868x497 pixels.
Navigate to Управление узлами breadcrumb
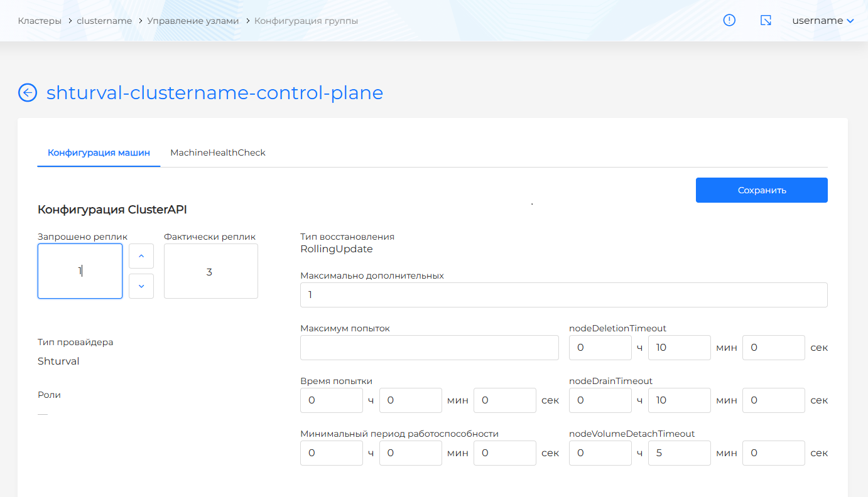pyautogui.click(x=193, y=21)
